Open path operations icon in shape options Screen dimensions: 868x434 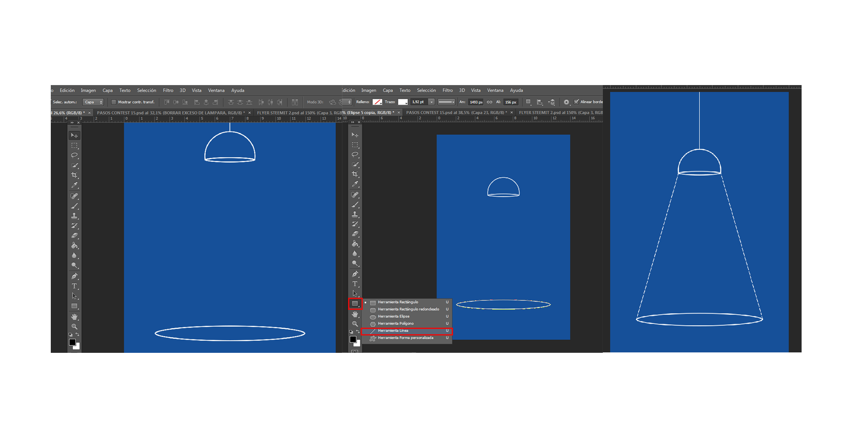pyautogui.click(x=528, y=102)
